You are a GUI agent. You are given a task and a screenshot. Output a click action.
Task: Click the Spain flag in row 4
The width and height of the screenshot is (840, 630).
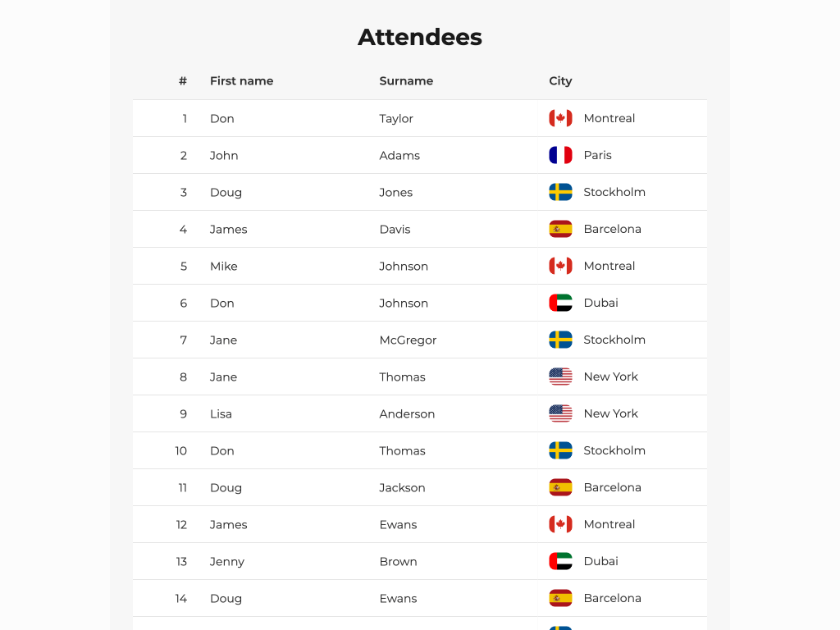(560, 229)
